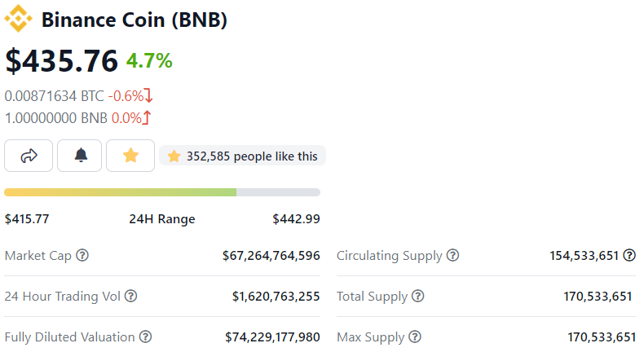
Task: Click the $442.99 range high value
Action: (x=296, y=219)
